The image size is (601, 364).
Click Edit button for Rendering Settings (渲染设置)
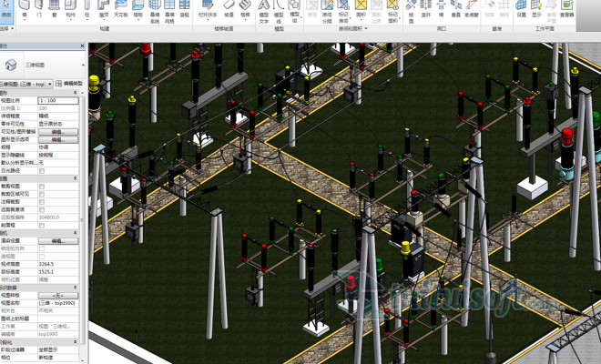tap(57, 241)
